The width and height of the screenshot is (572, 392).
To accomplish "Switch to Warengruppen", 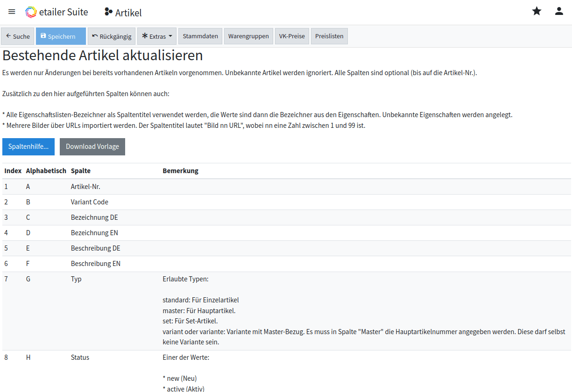I will click(248, 36).
